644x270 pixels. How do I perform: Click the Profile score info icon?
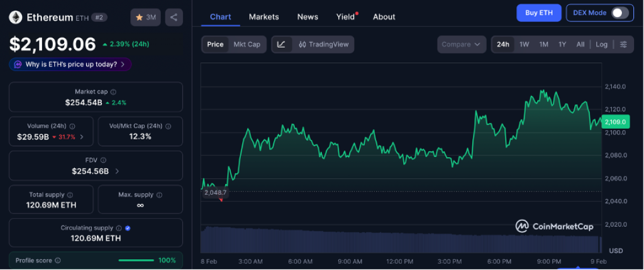[58, 260]
